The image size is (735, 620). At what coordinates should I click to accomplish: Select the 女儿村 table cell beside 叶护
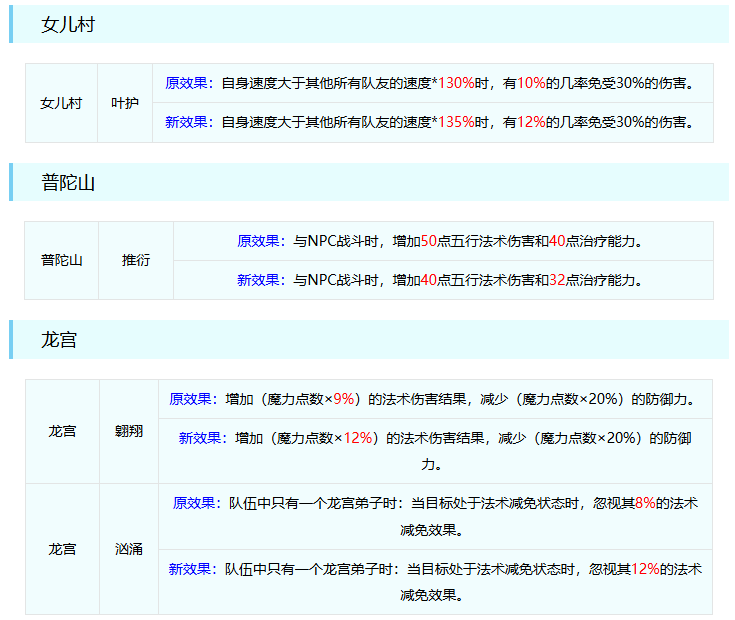(61, 103)
